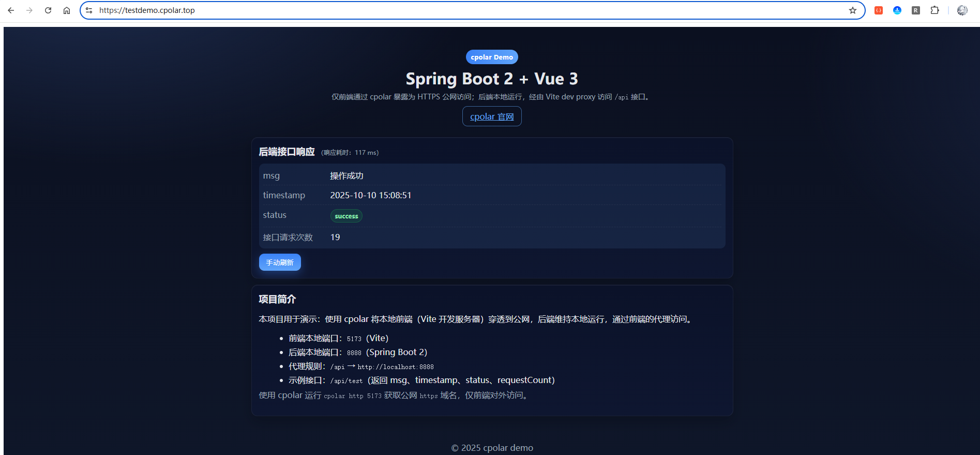Screen dimensions: 980x455
Task: Click the 代理规则 /api proxy list item
Action: click(361, 366)
